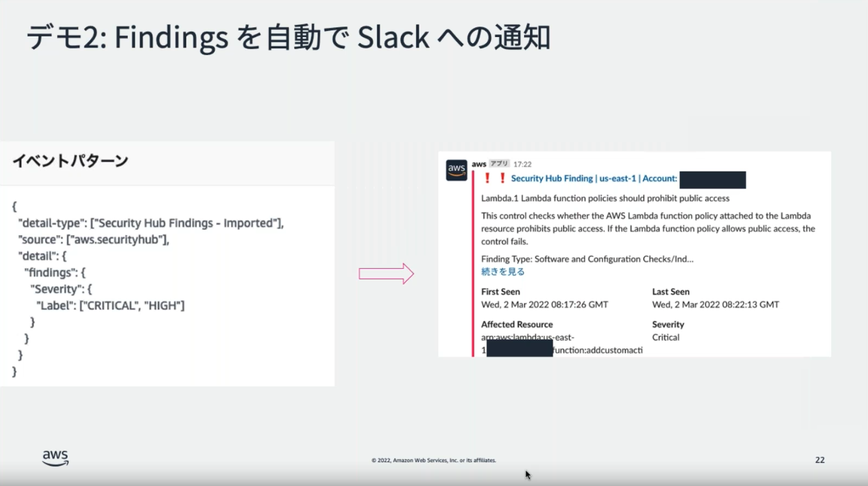The image size is (868, 486).
Task: Click the 17:22 message timestamp
Action: pyautogui.click(x=522, y=164)
